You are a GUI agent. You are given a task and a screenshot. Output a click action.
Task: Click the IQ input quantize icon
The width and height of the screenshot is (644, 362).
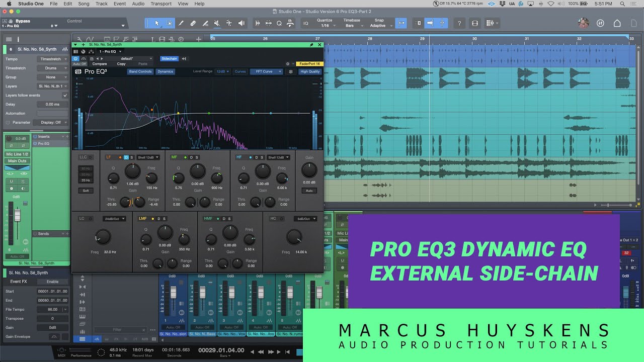(x=306, y=23)
